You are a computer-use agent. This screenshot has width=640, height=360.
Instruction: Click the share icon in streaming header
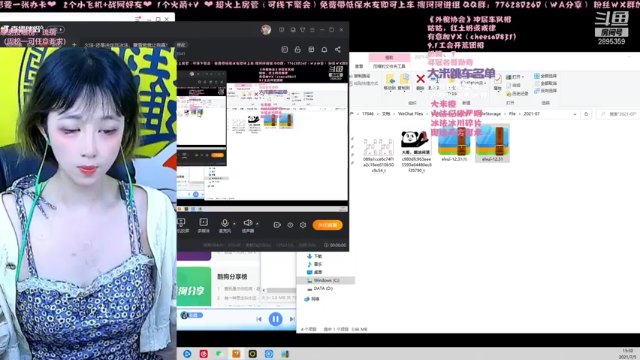click(x=338, y=49)
